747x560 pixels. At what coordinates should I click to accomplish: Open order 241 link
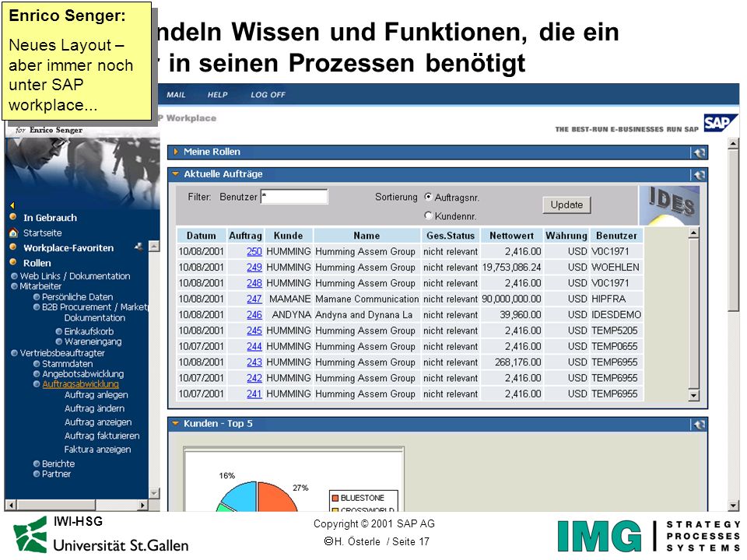click(254, 394)
